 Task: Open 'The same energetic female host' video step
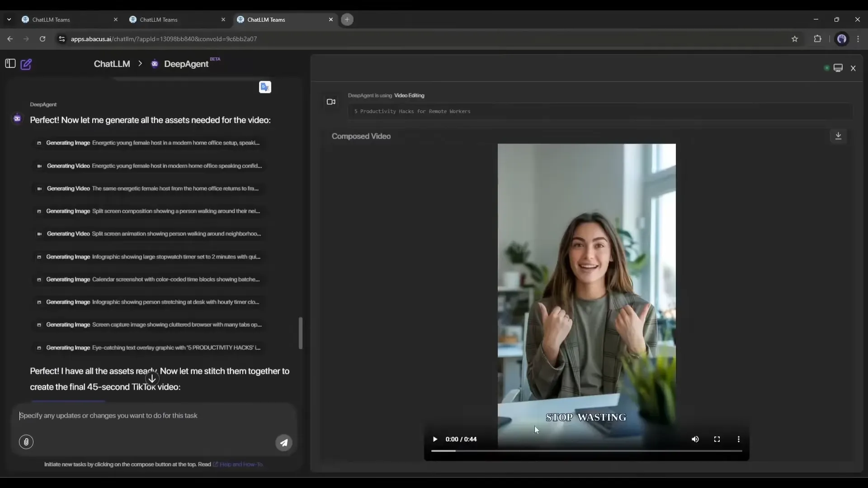(x=149, y=188)
